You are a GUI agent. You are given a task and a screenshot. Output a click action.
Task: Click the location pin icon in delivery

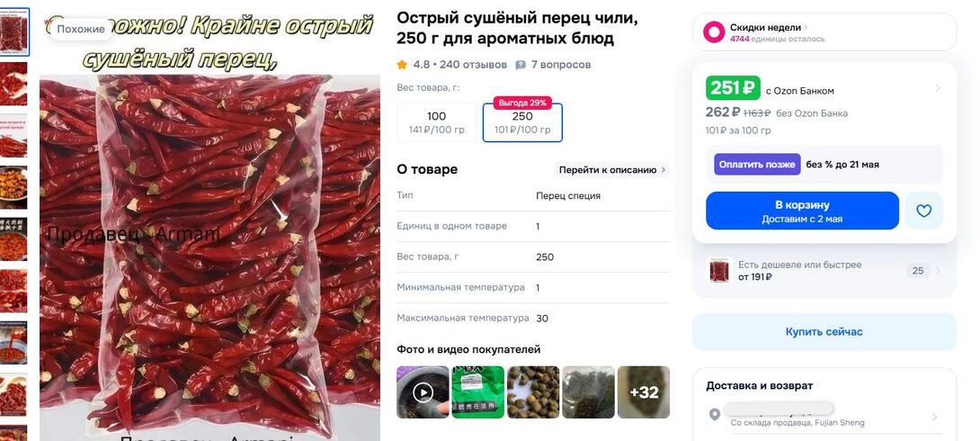[715, 415]
